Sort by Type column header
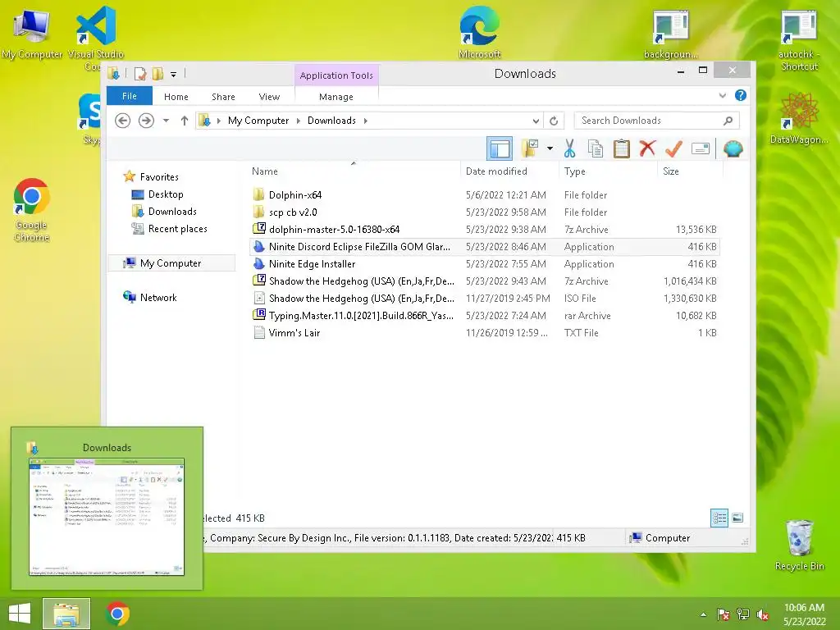This screenshot has height=630, width=840. (x=608, y=171)
